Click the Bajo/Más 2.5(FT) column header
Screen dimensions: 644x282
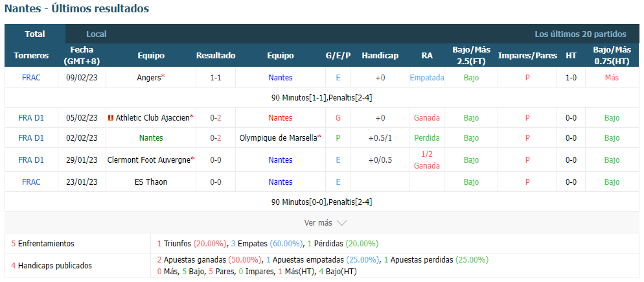pos(471,56)
